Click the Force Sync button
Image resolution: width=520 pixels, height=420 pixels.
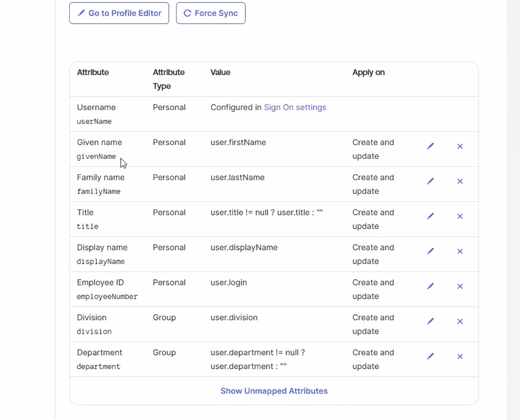211,13
